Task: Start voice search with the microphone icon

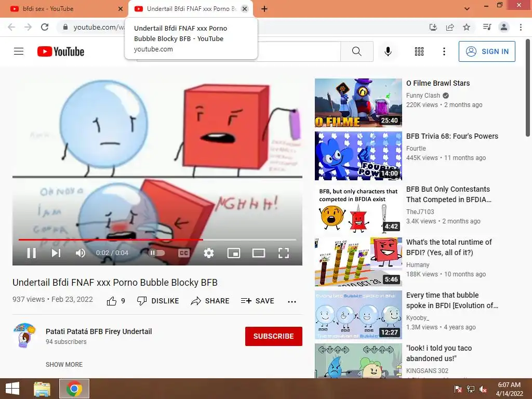Action: tap(388, 51)
